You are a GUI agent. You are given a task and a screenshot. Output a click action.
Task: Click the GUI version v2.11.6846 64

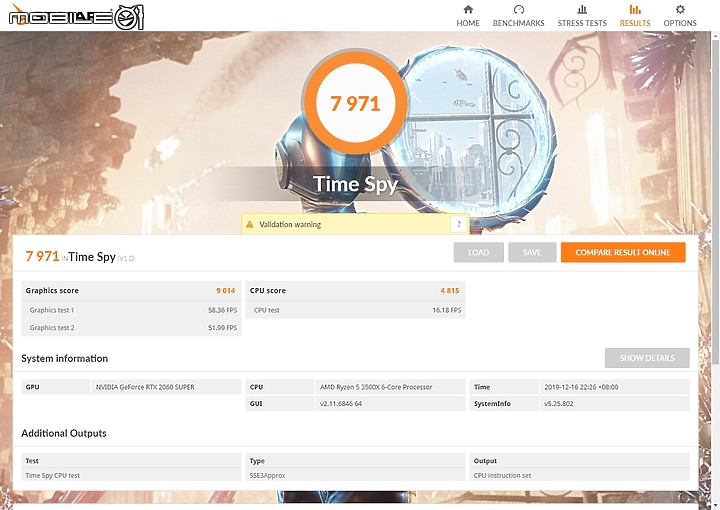coord(341,404)
